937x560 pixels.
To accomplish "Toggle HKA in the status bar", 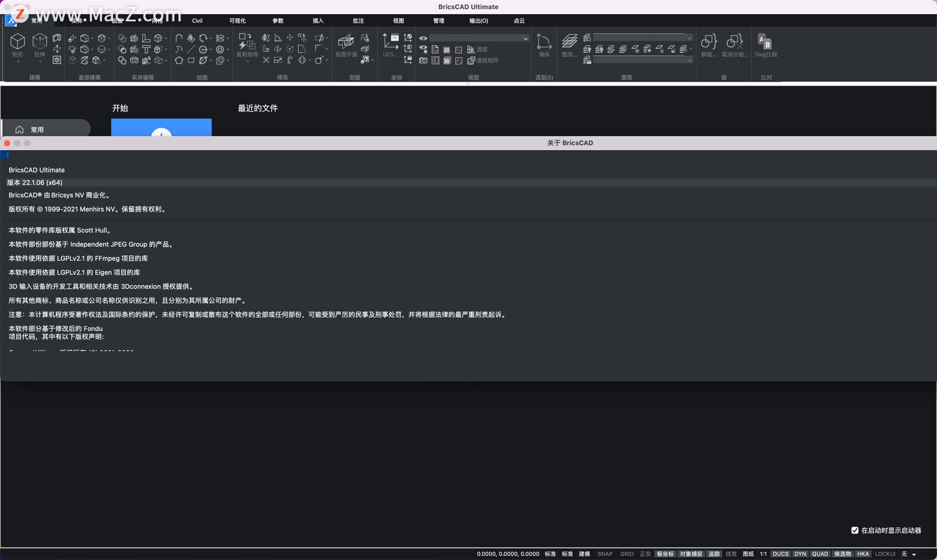I will 863,554.
